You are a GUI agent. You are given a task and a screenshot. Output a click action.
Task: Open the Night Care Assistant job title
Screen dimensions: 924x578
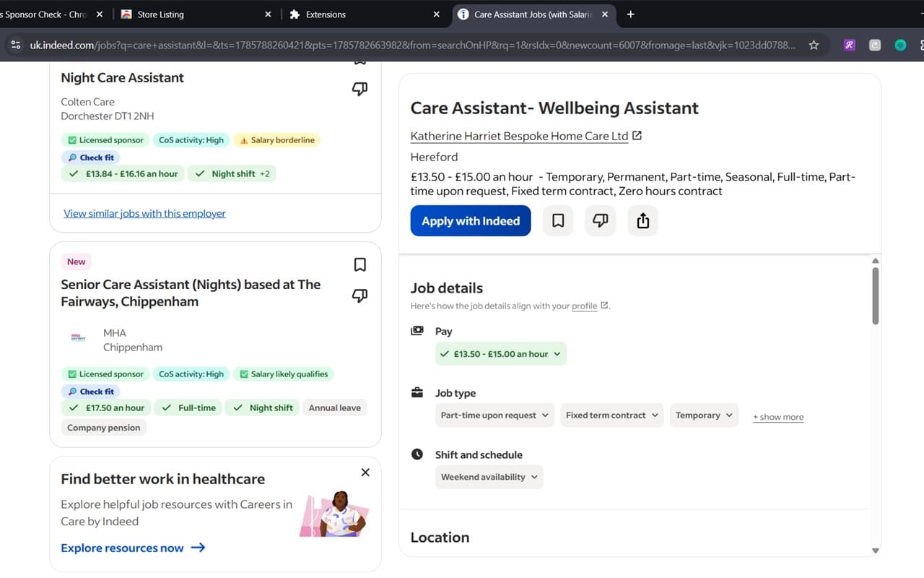pyautogui.click(x=122, y=77)
